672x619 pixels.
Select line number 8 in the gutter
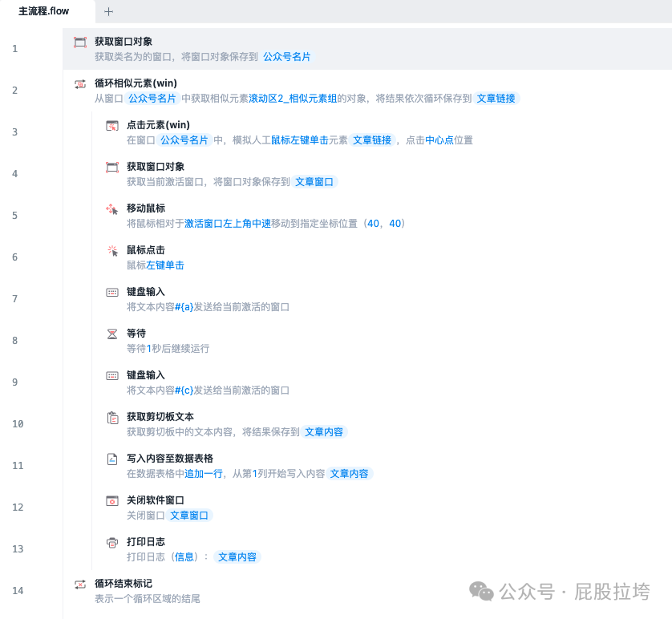pos(15,341)
